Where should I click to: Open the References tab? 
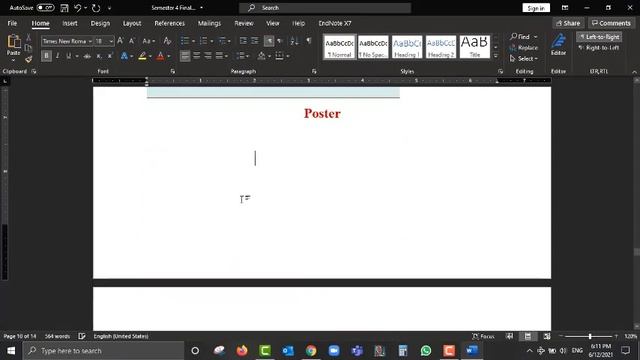[169, 23]
